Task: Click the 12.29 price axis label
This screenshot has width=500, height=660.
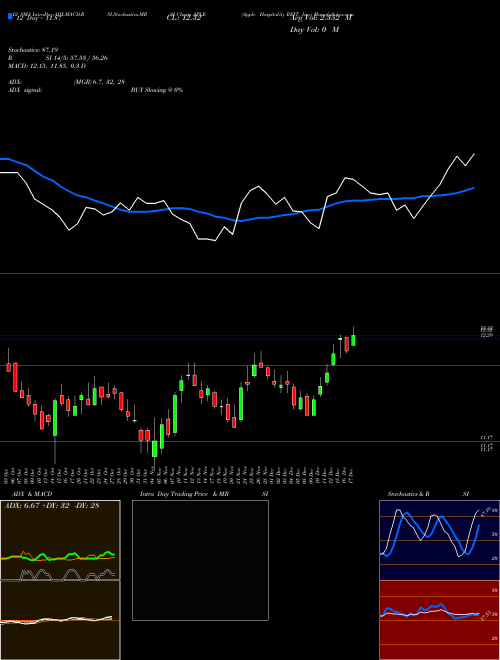Action: pos(487,335)
